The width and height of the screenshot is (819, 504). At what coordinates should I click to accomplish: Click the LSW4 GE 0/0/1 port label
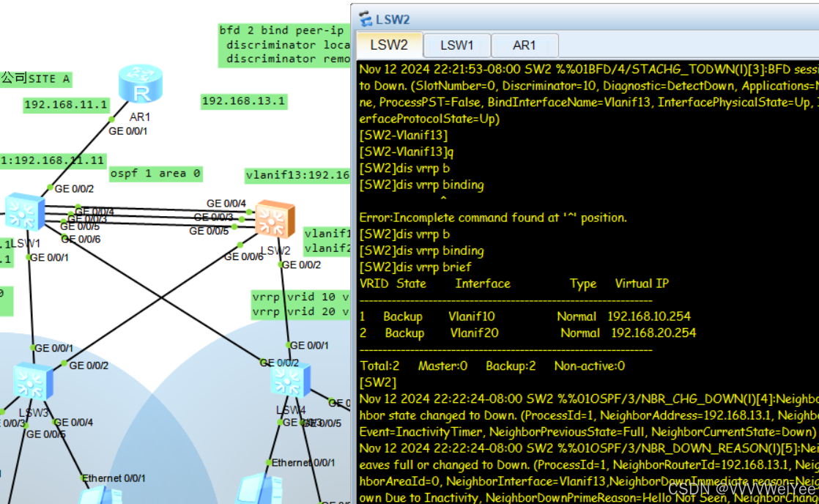click(309, 345)
